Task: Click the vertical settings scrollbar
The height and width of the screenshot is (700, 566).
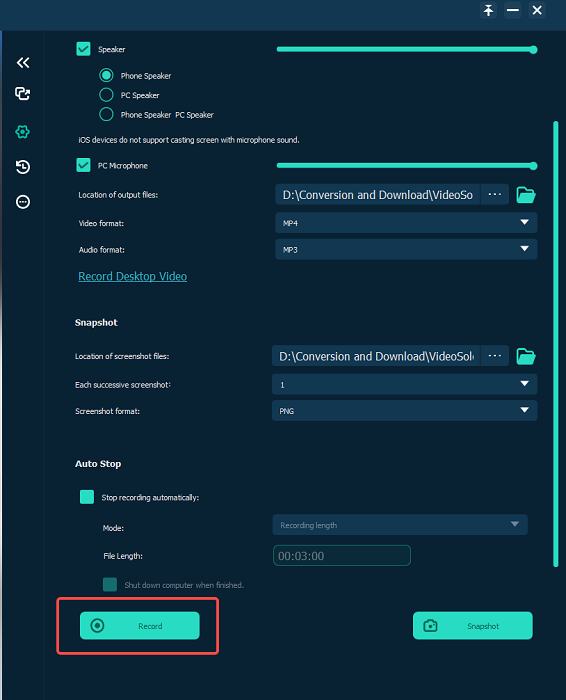Action: click(556, 344)
